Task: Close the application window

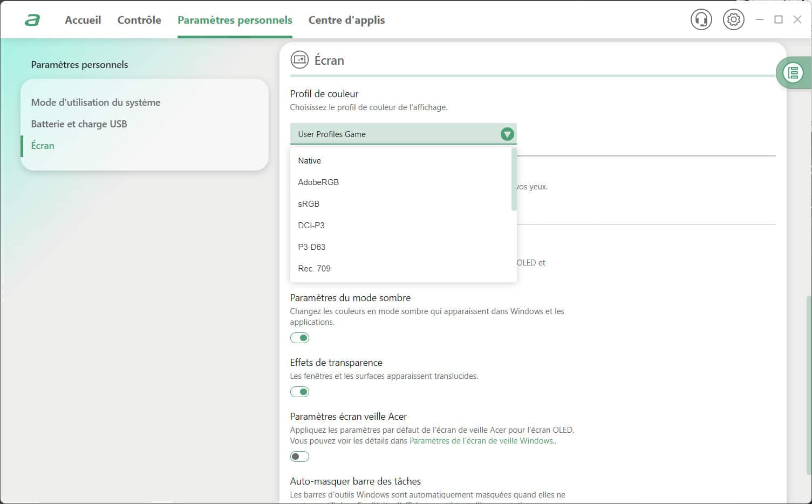Action: point(797,19)
